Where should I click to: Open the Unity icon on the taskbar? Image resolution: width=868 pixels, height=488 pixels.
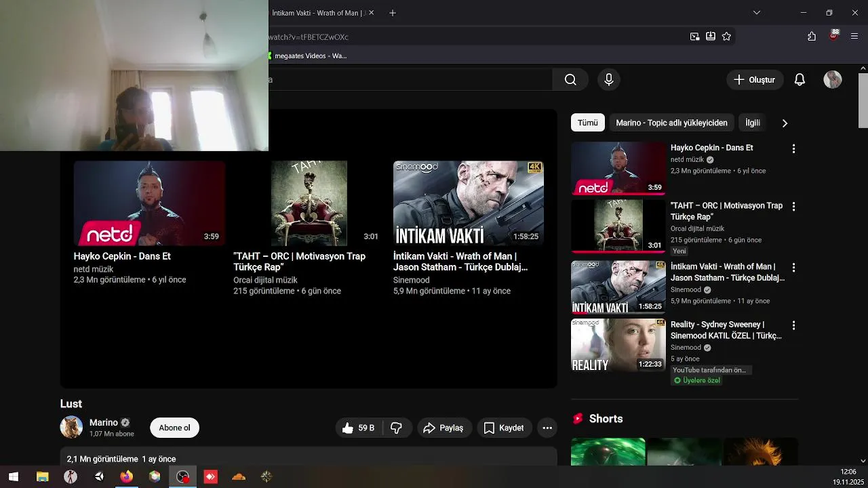99,476
